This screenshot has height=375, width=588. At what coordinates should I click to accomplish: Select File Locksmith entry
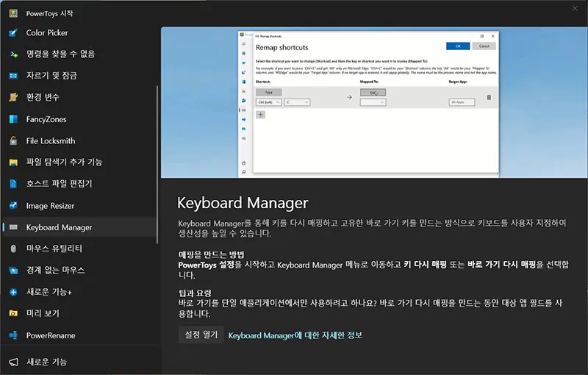79,141
